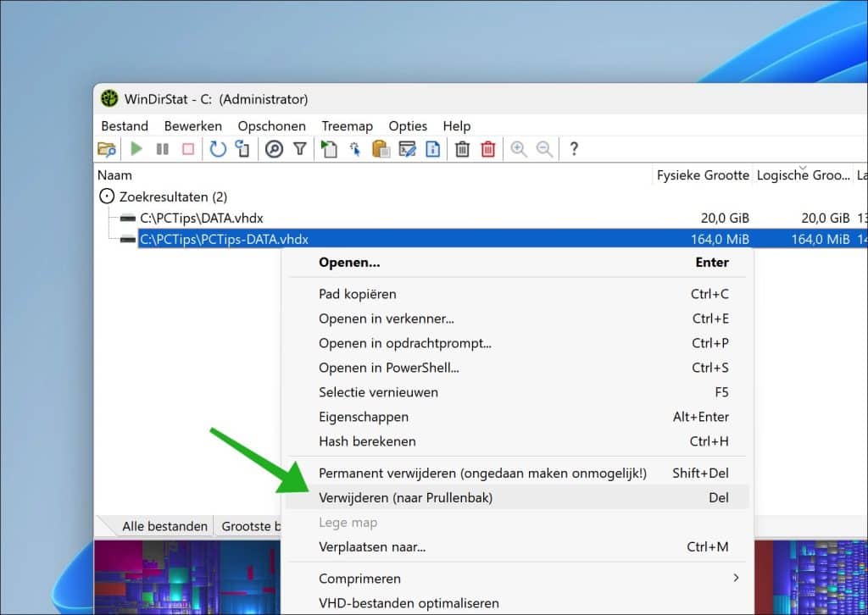Screen dimensions: 868x615
Task: Sort by the Fysieke Grootte column header
Action: point(703,175)
